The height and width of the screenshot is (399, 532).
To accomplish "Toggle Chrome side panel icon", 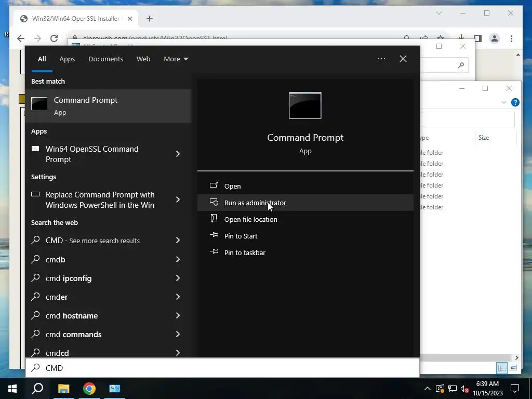I will point(478,38).
